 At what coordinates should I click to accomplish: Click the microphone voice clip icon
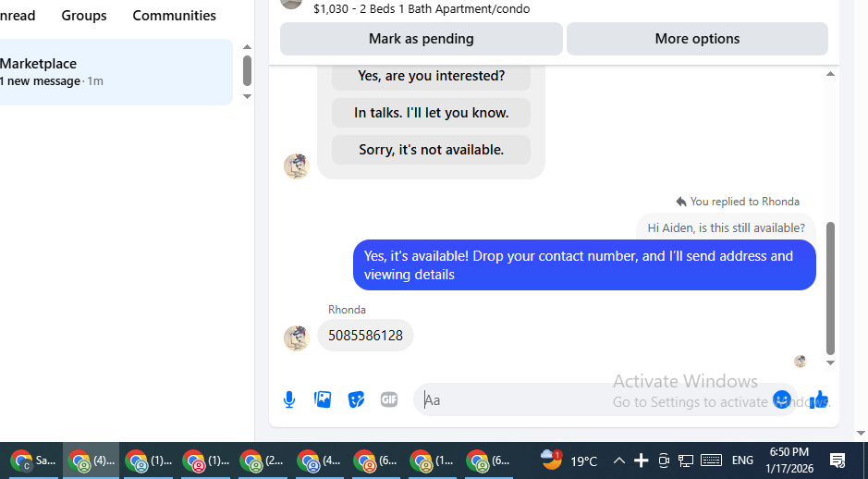coord(289,399)
